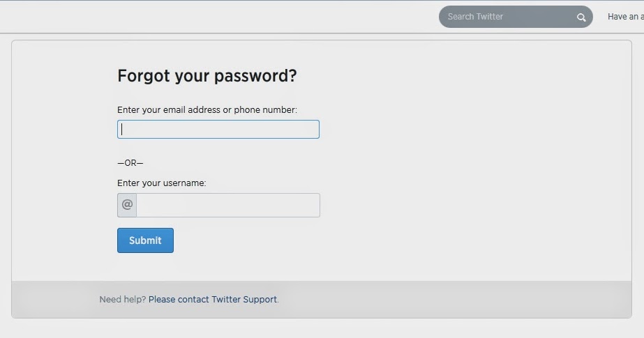Click the "Enter your email address or phone number" label
Screen dimensions: 644x338
[207, 110]
